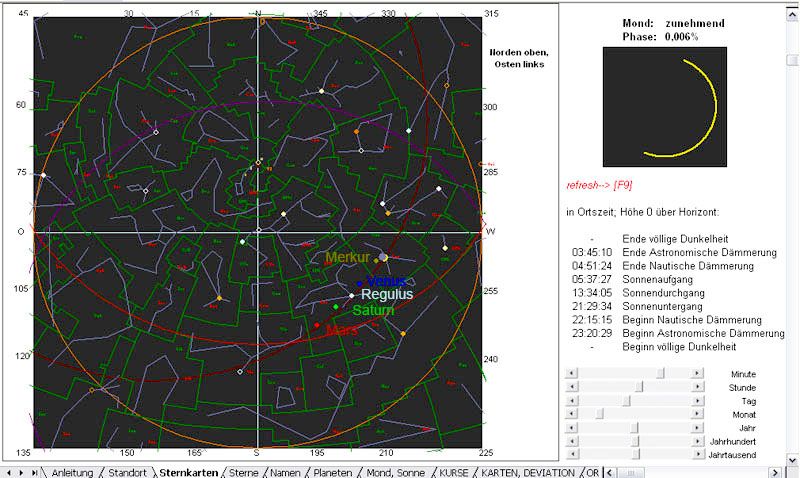This screenshot has height=478, width=800.
Task: Click the Merkur planet marker on chart
Action: click(x=383, y=257)
